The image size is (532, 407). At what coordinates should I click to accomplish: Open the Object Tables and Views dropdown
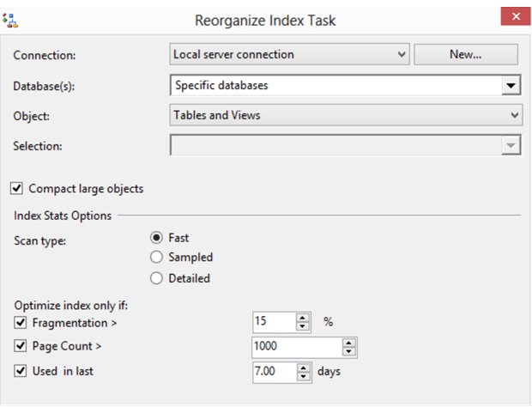pyautogui.click(x=346, y=115)
